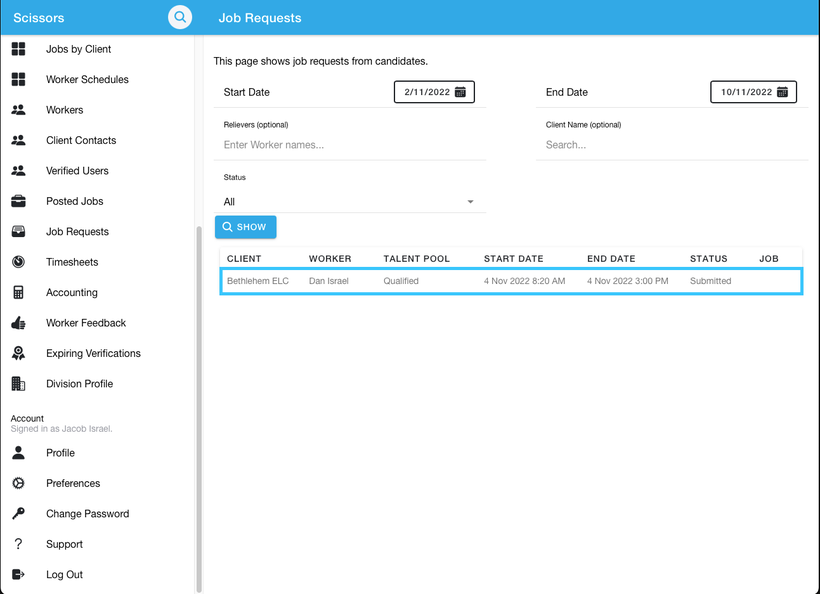Click the End Date field 10/11/2022
The height and width of the screenshot is (594, 820).
point(753,92)
